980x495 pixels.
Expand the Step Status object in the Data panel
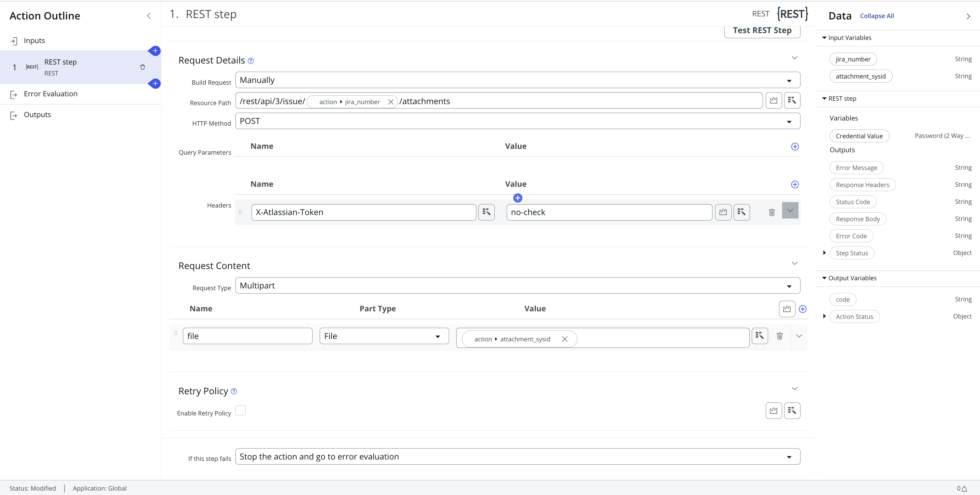pos(824,253)
